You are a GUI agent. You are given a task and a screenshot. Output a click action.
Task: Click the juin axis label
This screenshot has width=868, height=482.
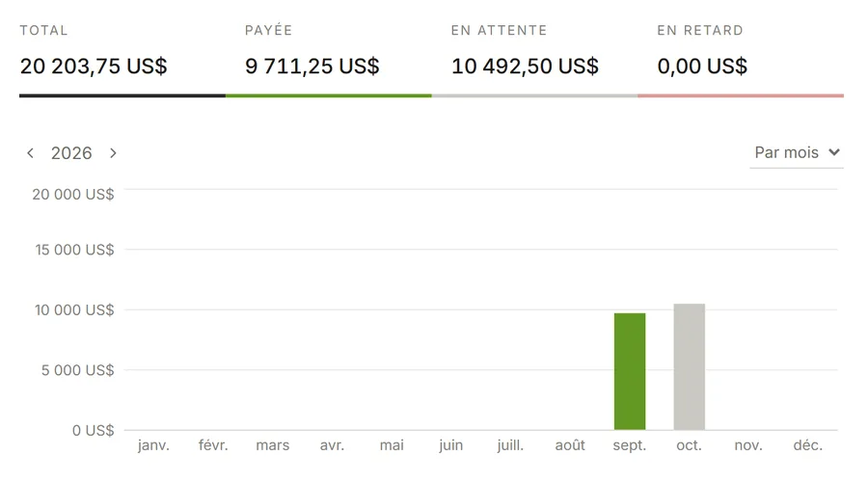(x=450, y=445)
